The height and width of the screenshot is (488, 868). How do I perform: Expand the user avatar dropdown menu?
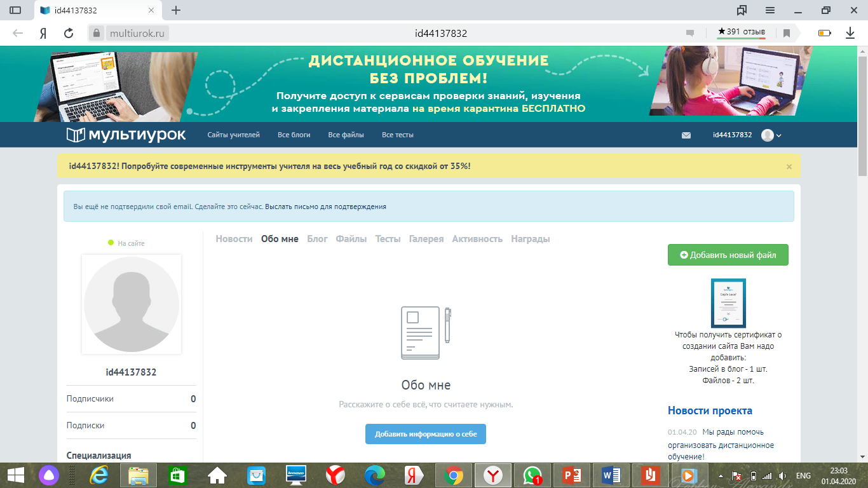coord(771,135)
